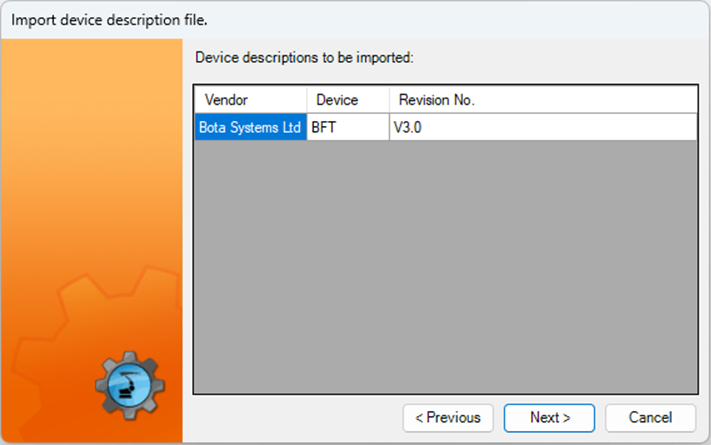Go back with the < Previous button
The width and height of the screenshot is (711, 445).
[x=447, y=417]
